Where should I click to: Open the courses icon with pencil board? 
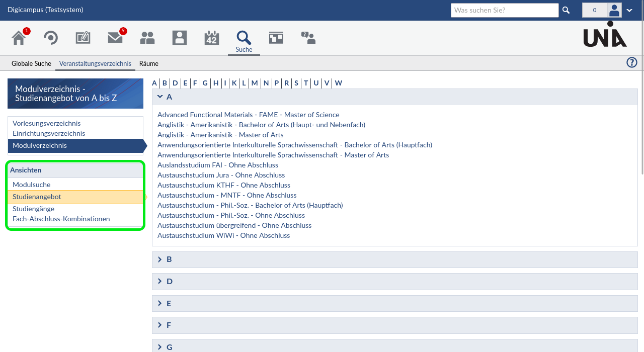click(x=83, y=38)
